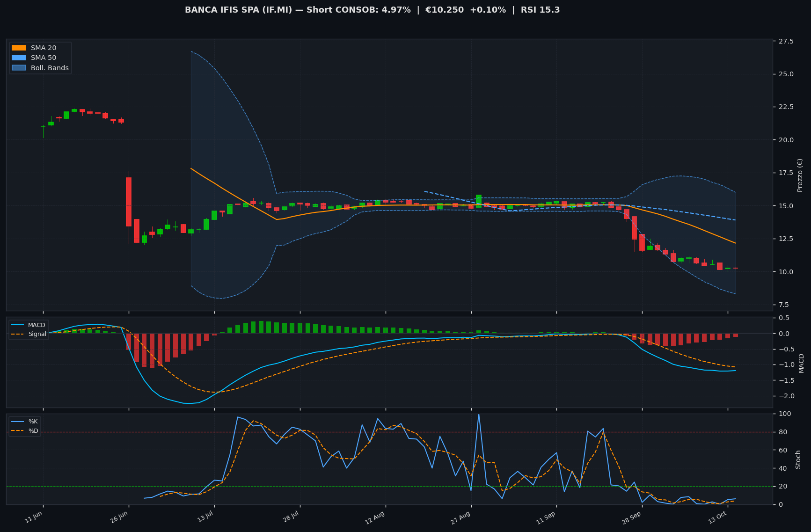Click the 13 Jul date axis label

point(205,517)
